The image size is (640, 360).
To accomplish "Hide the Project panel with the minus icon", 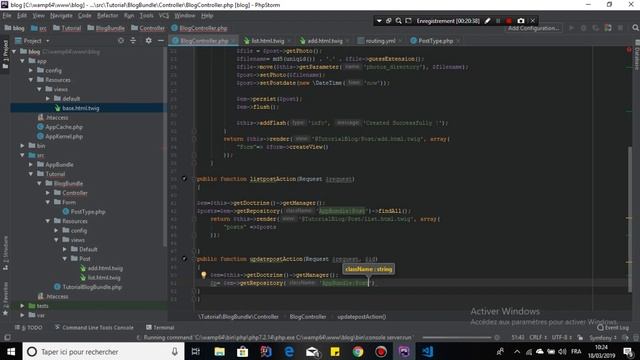I will [161, 41].
